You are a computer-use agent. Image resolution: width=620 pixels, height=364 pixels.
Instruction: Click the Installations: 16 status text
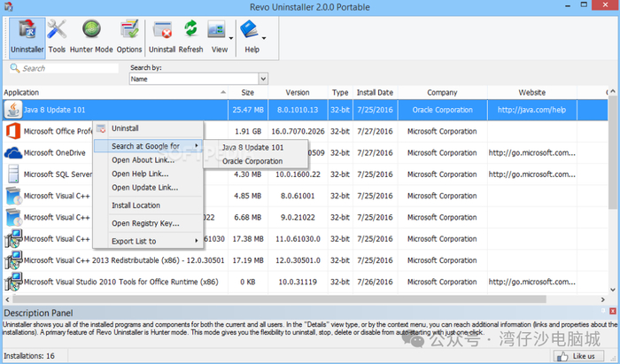pyautogui.click(x=29, y=356)
